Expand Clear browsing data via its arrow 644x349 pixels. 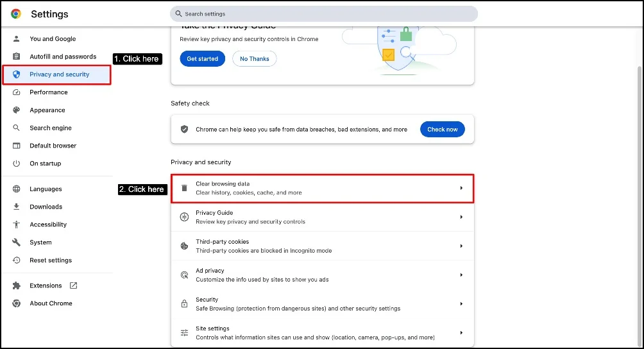tap(461, 188)
